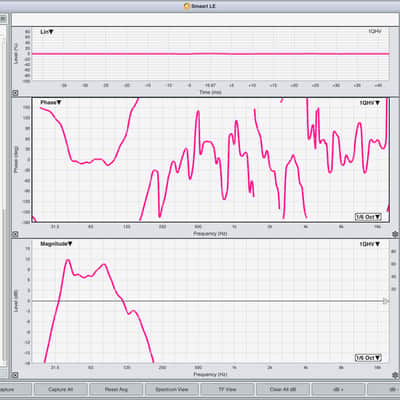Open the 1/6 Oct smoothing dropdown on phase plot

click(368, 217)
